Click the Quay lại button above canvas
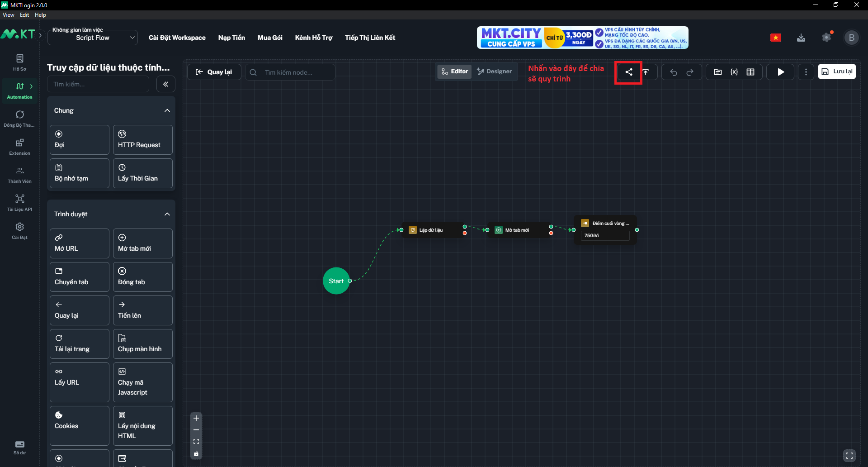 click(214, 71)
